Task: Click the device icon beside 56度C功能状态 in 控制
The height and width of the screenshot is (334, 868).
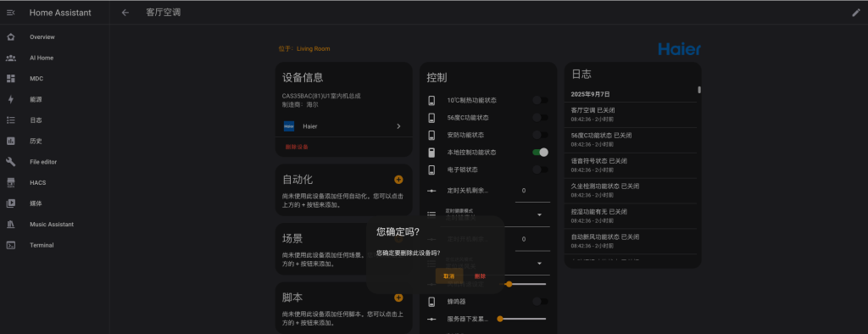Action: point(431,118)
